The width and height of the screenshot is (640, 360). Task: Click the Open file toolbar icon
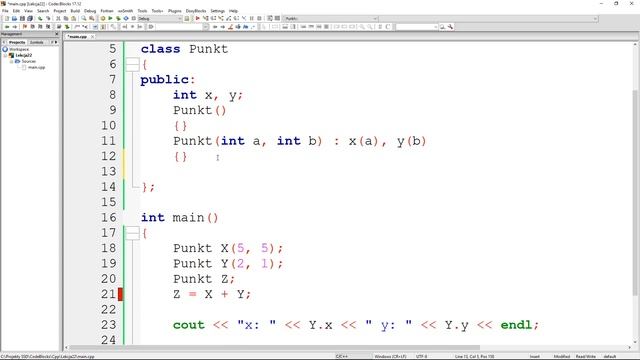click(x=14, y=18)
